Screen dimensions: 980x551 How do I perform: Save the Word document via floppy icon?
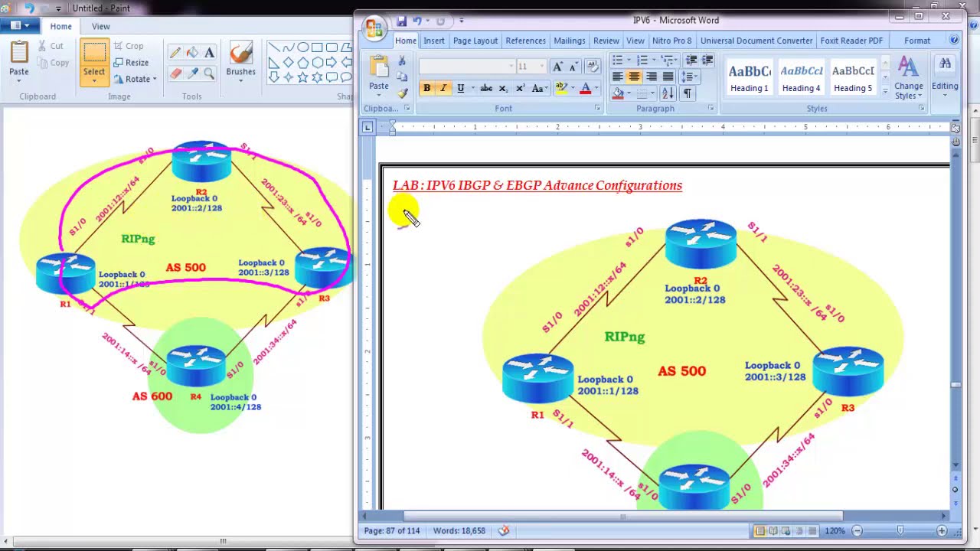pyautogui.click(x=401, y=21)
